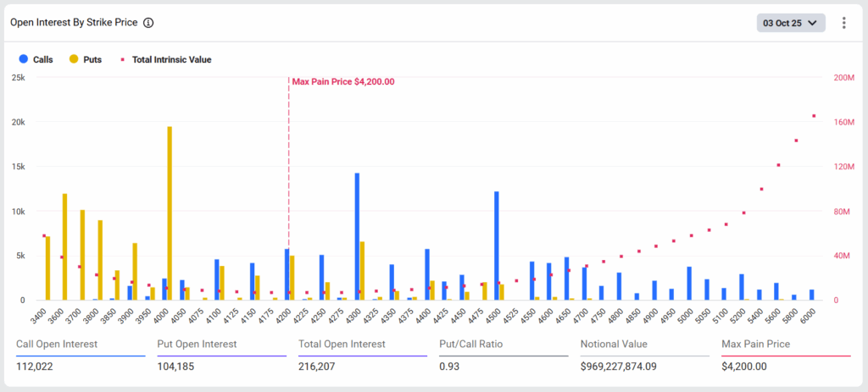The width and height of the screenshot is (868, 392).
Task: Toggle the Total Intrinsic Value legend item
Action: [165, 59]
